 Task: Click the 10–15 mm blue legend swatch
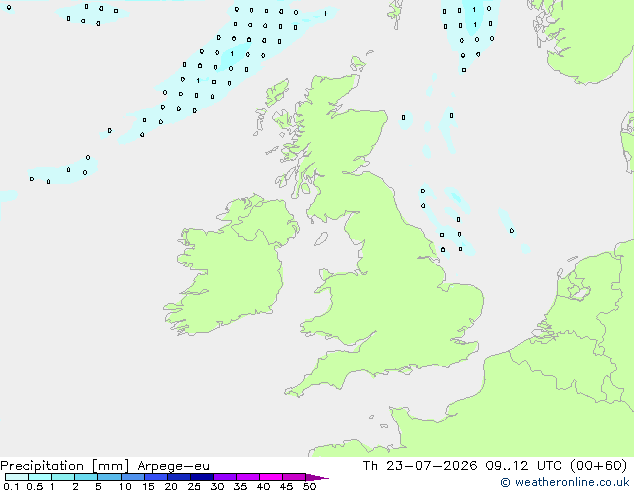coord(132,477)
